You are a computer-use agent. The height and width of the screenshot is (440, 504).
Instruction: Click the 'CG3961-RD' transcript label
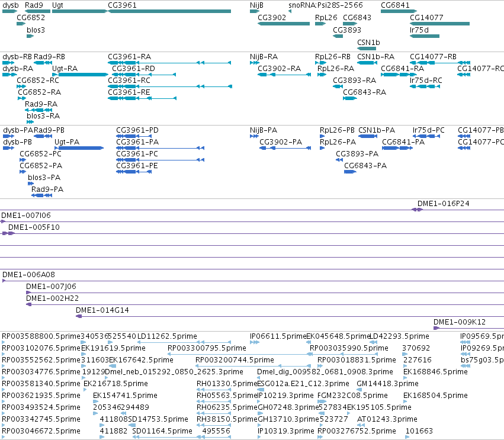coord(133,69)
